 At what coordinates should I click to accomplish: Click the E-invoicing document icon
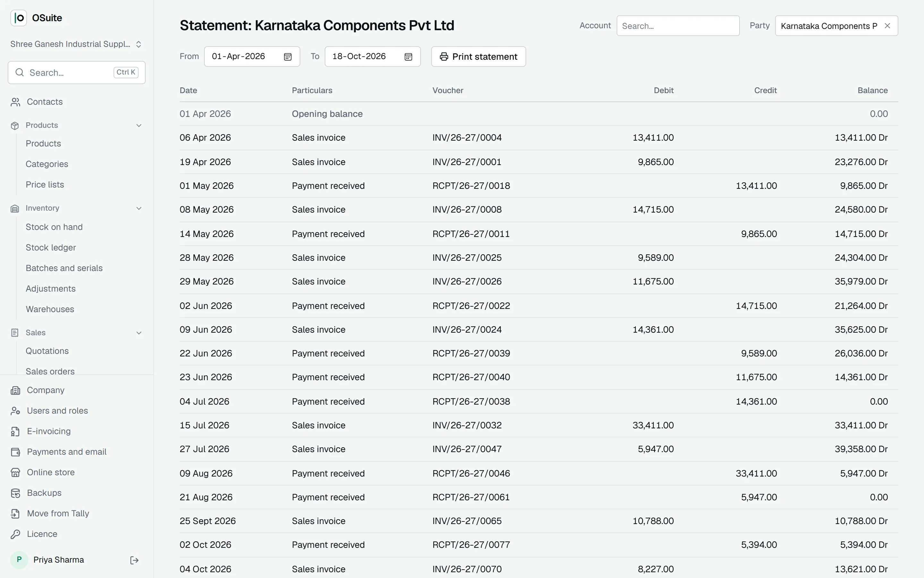[15, 432]
